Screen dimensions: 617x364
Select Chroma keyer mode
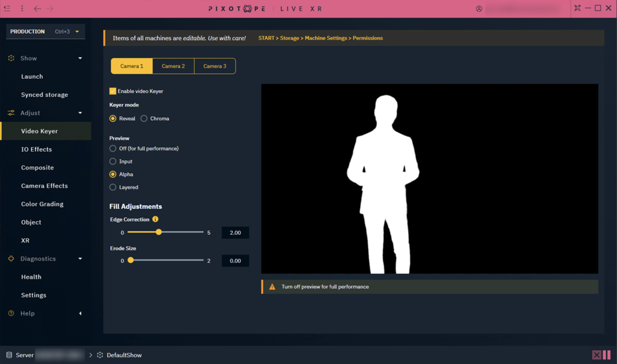tap(144, 118)
